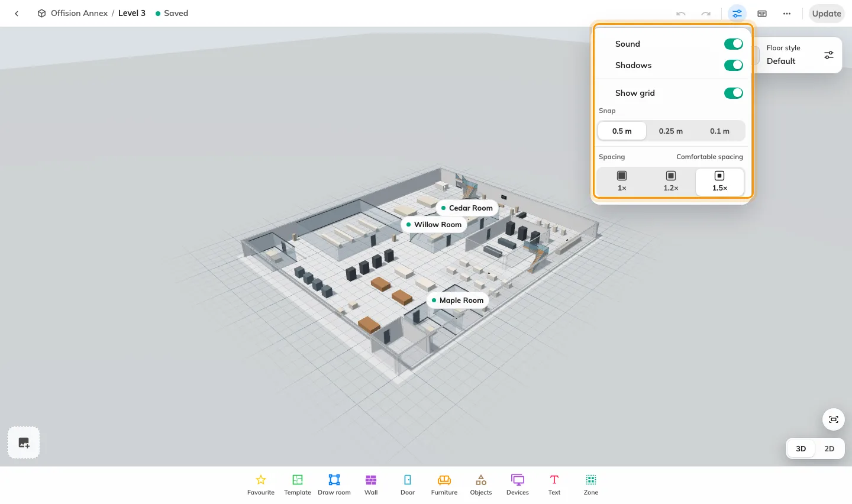Fit the floor plan to screen
Viewport: 852px width, 504px height.
point(834,419)
